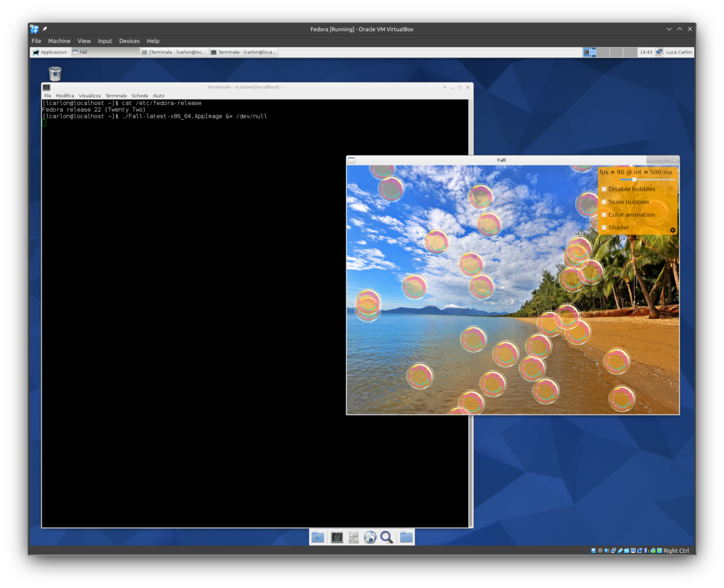Click the Luca Carlon user button in the taskbar
724x588 pixels.
coord(679,52)
